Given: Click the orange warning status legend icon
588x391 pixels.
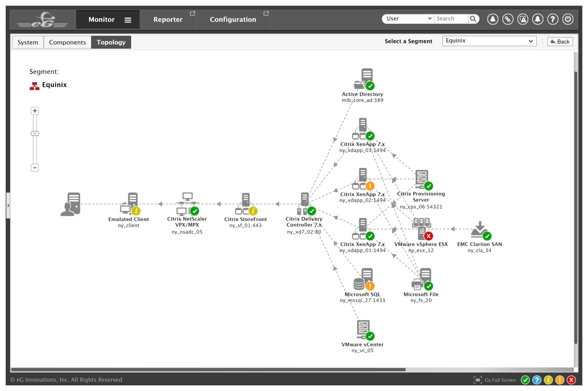Looking at the screenshot, I should (559, 380).
